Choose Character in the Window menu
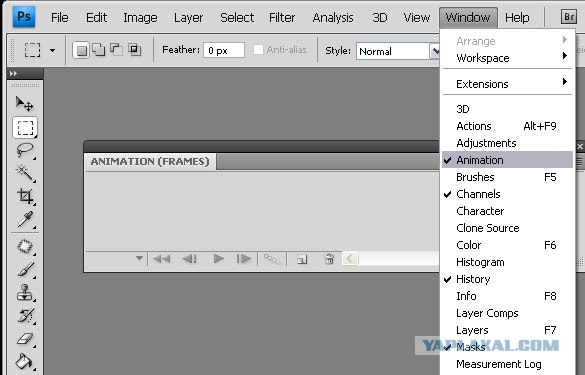Image resolution: width=585 pixels, height=375 pixels. pos(507,211)
